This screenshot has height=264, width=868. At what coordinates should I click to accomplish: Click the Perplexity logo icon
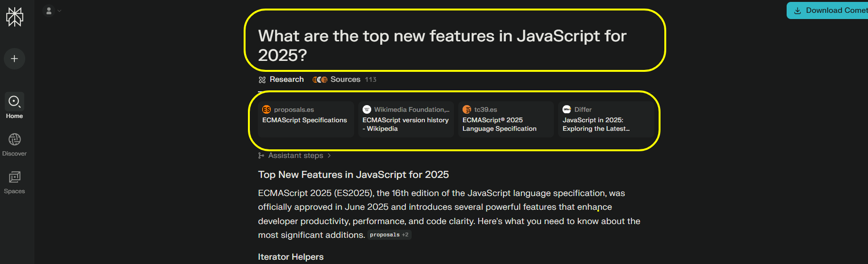[14, 17]
